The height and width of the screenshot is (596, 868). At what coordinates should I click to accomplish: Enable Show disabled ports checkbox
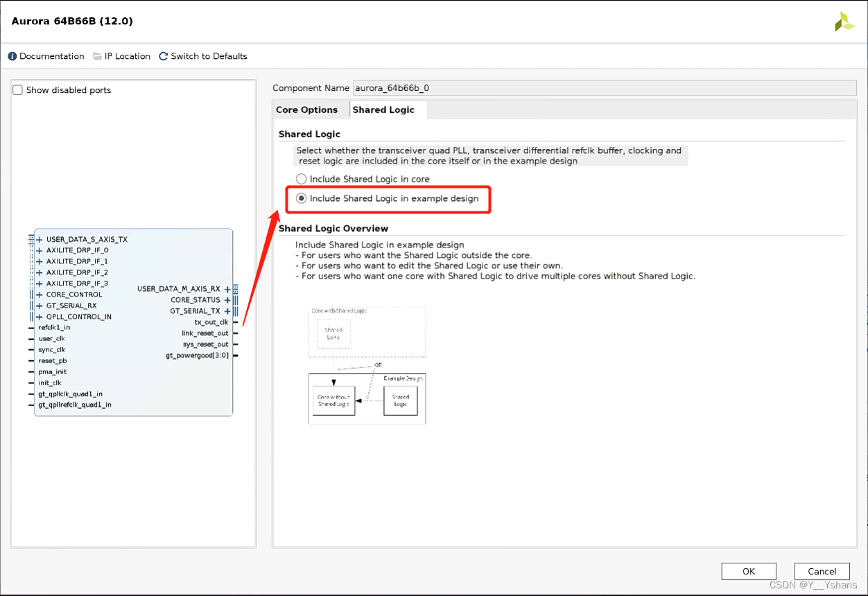(x=18, y=90)
